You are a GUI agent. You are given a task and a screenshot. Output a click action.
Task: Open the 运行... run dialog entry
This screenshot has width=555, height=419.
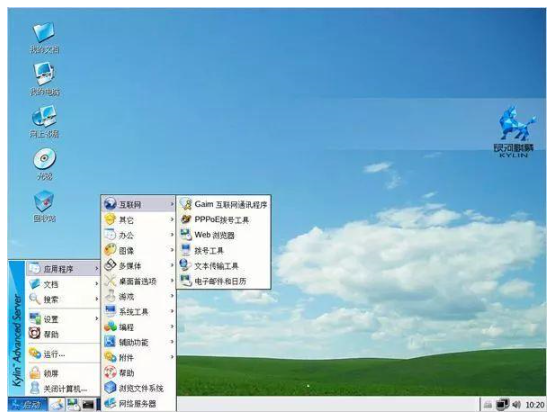[63, 354]
